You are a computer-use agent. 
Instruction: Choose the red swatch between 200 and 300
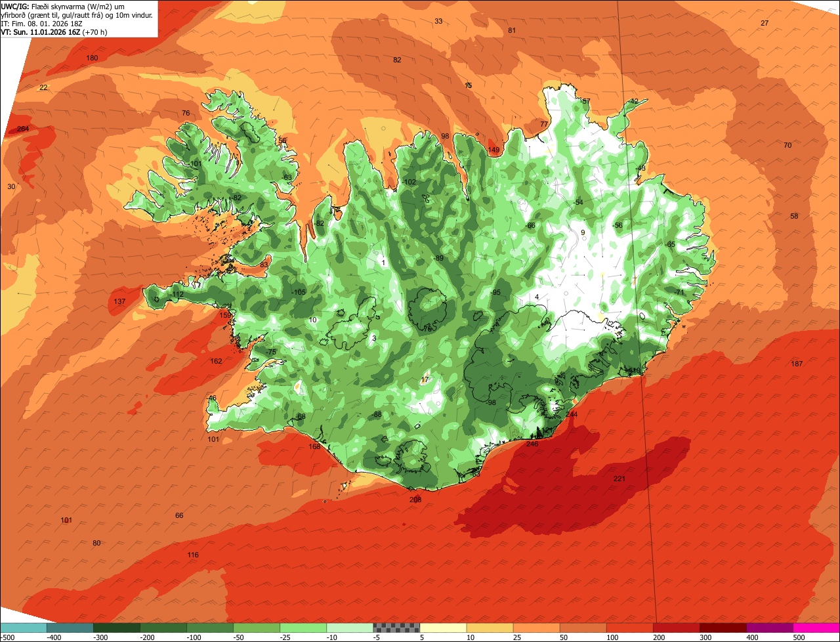pos(677,628)
